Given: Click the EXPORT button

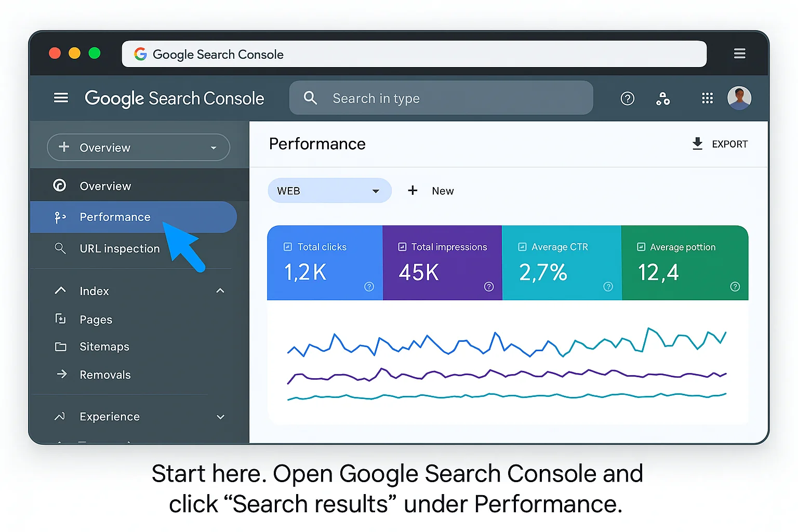Looking at the screenshot, I should click(720, 144).
